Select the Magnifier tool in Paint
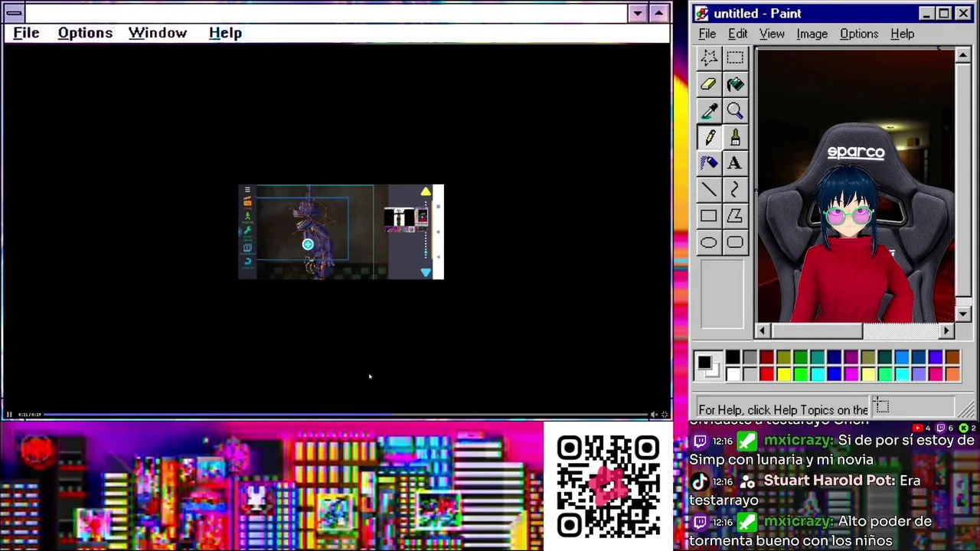This screenshot has height=551, width=980. click(x=735, y=111)
